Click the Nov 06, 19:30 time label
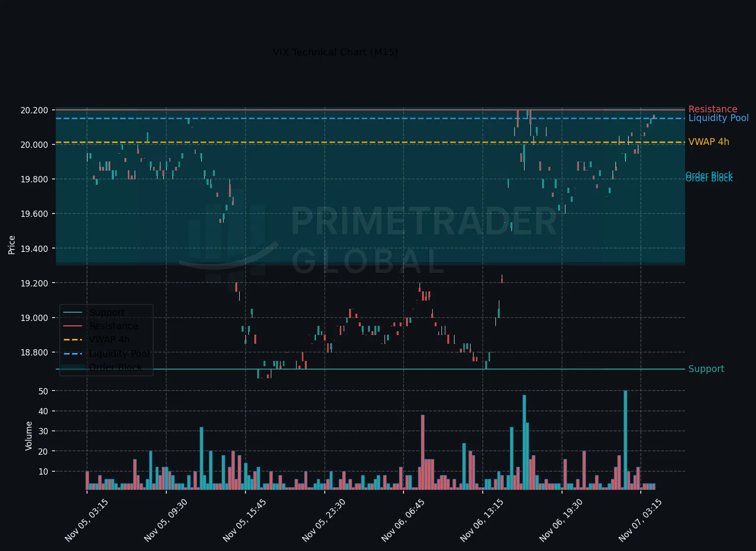Viewport: 756px width, 551px height. (562, 520)
